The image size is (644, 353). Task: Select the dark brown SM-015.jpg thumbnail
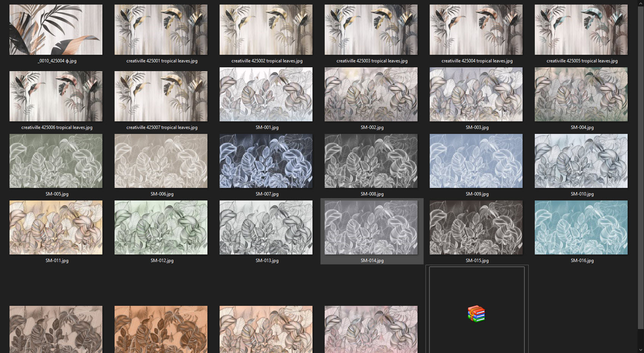pos(476,227)
